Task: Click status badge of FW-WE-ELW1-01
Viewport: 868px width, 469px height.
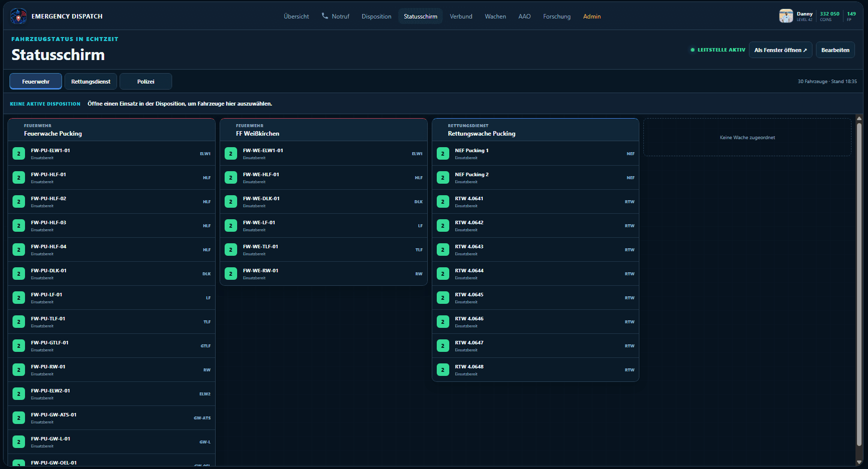Action: click(x=231, y=154)
